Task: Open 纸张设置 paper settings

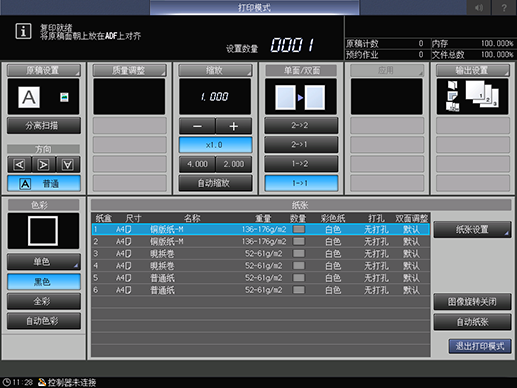Action: pyautogui.click(x=472, y=229)
